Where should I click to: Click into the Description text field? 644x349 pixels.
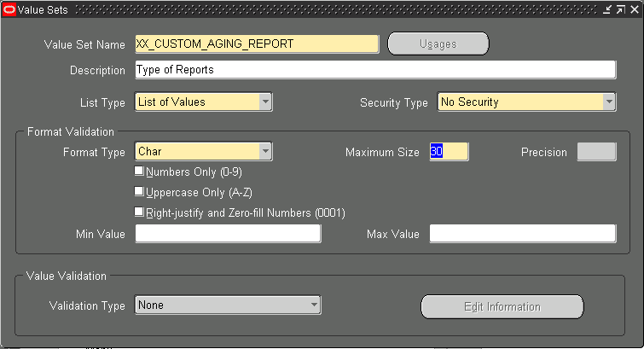pyautogui.click(x=374, y=70)
